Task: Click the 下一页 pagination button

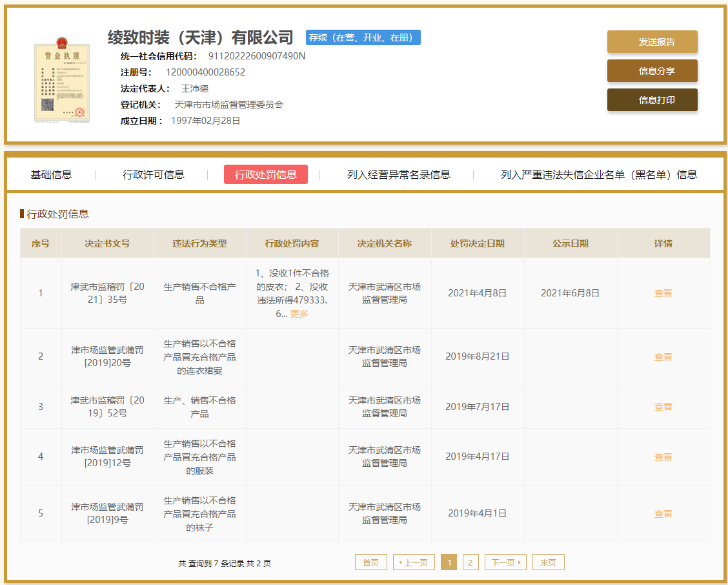Action: [x=505, y=562]
